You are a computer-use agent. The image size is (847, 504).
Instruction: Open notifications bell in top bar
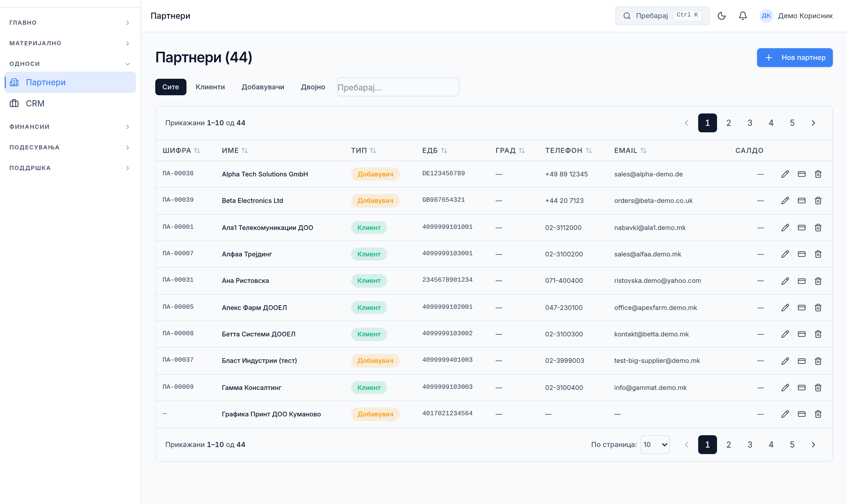coord(743,16)
